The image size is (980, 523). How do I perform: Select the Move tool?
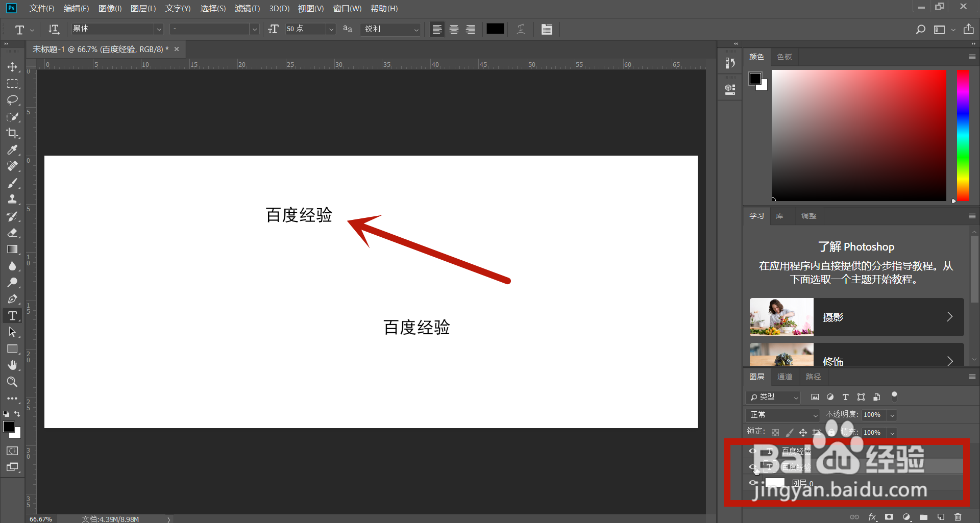click(12, 67)
